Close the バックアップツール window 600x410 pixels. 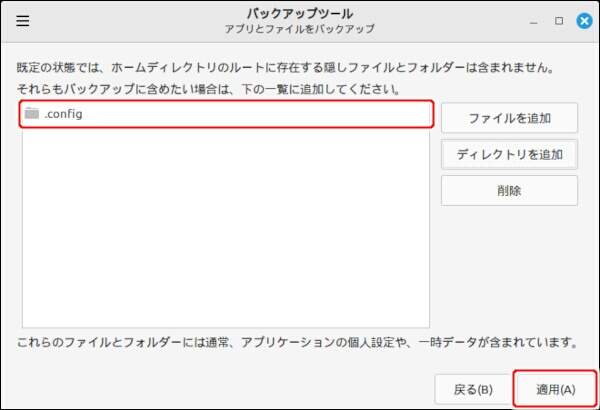(584, 21)
